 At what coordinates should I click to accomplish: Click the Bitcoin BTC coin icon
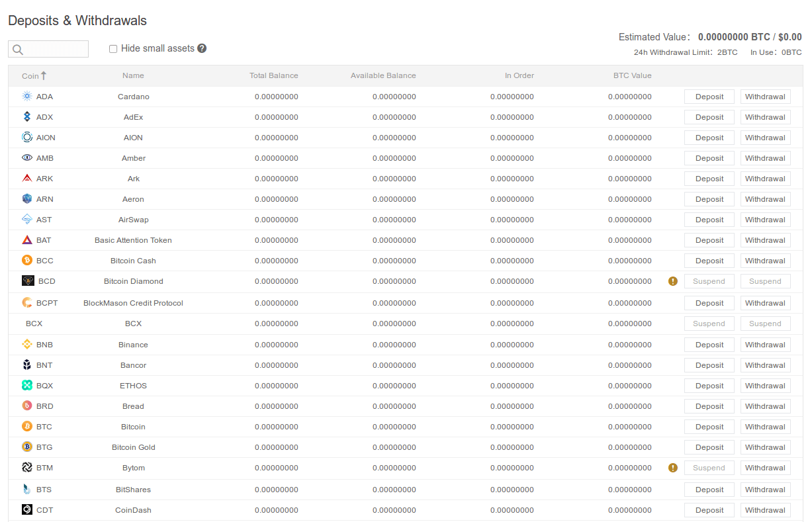pyautogui.click(x=27, y=427)
